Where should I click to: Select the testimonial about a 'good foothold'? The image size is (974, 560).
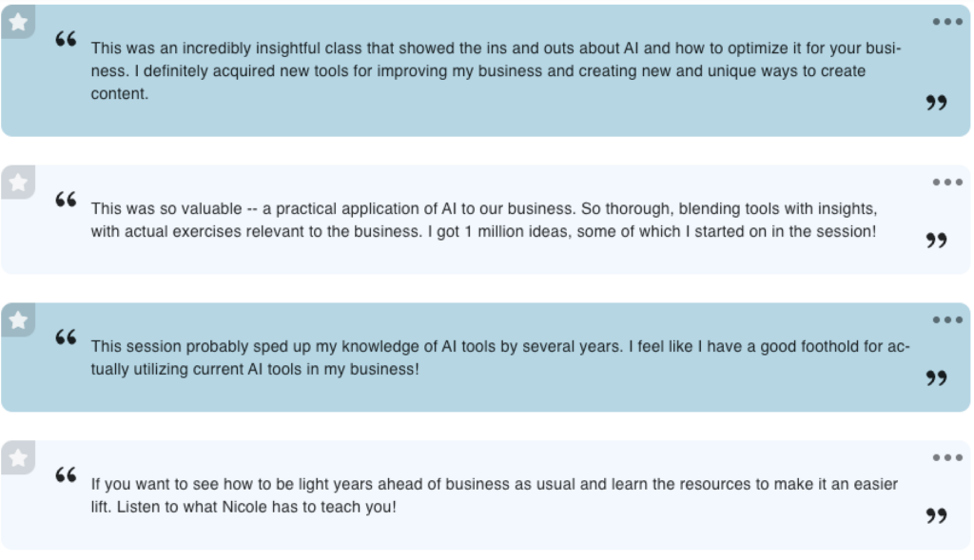click(499, 357)
